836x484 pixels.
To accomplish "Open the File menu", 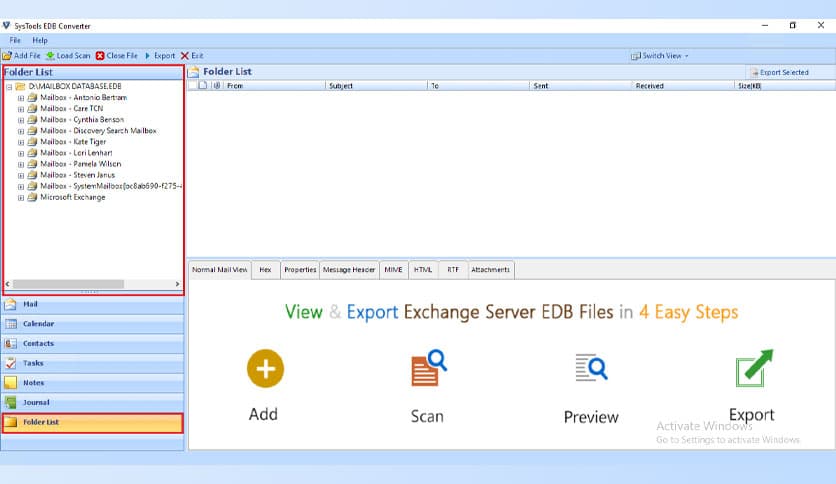I will point(15,40).
